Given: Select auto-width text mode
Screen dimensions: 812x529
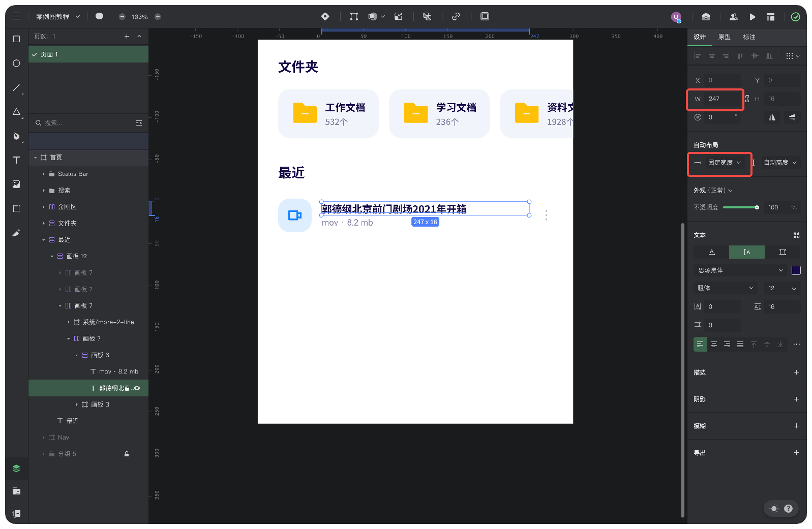Looking at the screenshot, I should pos(711,252).
